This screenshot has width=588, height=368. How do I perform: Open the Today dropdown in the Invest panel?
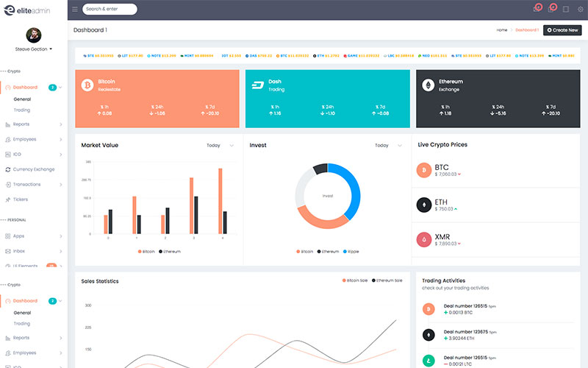(x=389, y=145)
